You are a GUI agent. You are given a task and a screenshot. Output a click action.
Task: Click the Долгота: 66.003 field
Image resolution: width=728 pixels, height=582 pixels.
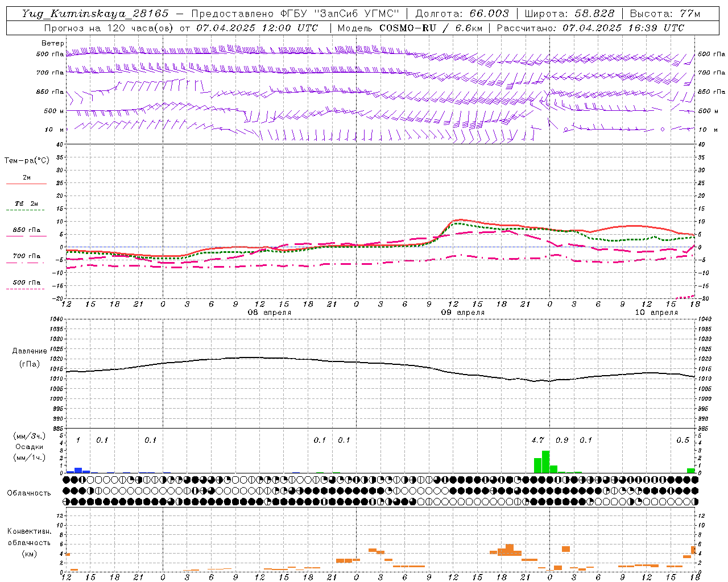point(462,14)
